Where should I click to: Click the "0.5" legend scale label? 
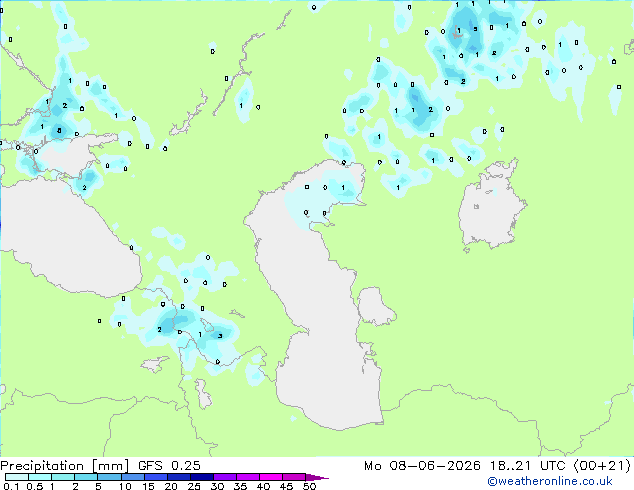pyautogui.click(x=34, y=486)
